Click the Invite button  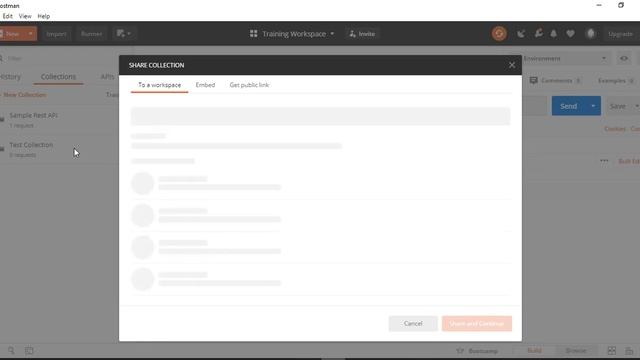click(362, 34)
